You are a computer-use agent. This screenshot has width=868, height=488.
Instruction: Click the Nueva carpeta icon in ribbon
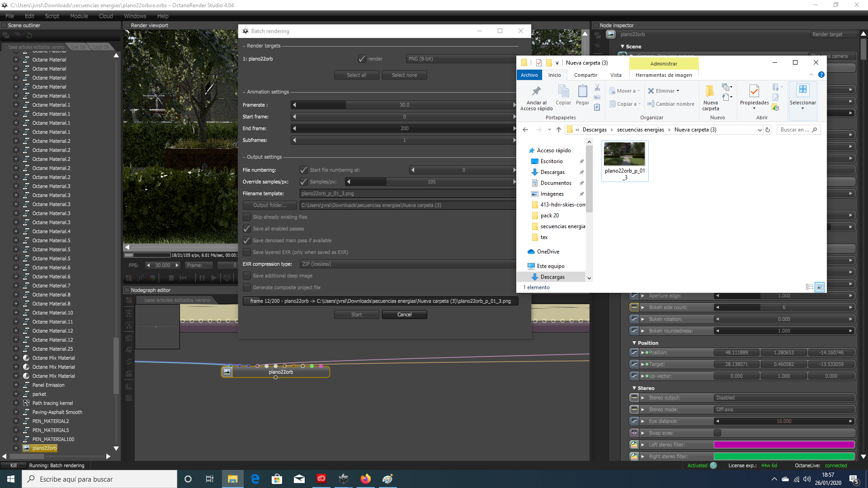pos(710,91)
